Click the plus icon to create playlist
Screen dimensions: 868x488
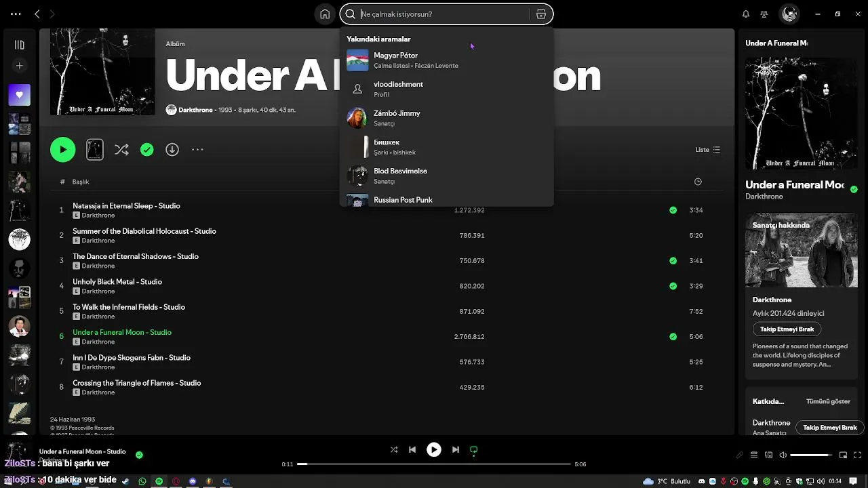pos(19,66)
